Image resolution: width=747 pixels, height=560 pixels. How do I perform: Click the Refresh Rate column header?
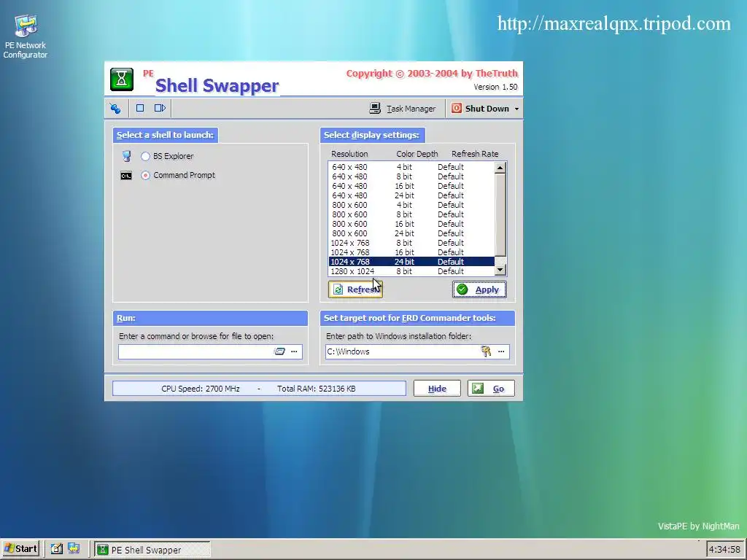point(475,154)
